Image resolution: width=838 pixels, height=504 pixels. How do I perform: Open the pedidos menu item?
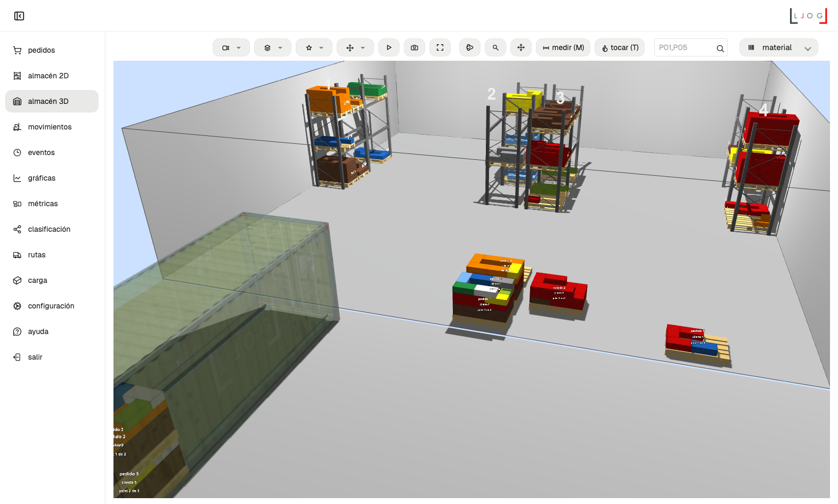click(42, 50)
